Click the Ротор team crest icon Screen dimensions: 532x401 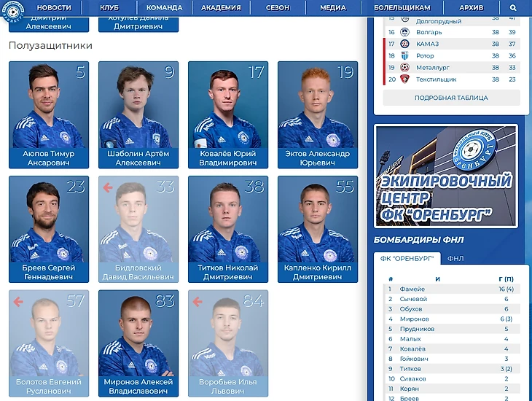pos(404,55)
